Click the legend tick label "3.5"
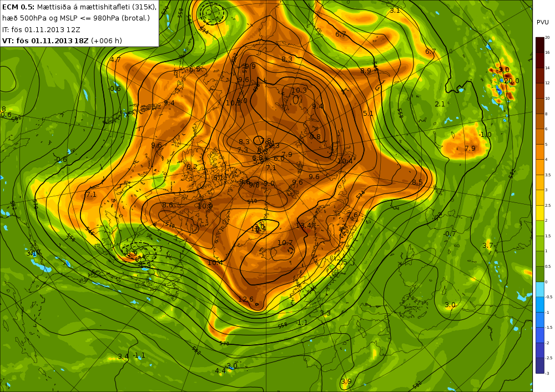Screen dimensions: 555x392 click(548, 175)
